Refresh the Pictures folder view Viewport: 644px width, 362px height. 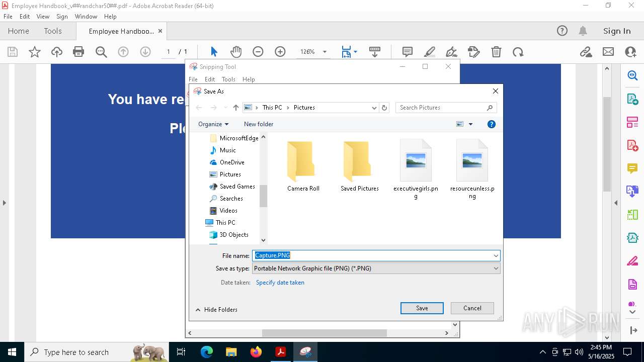click(384, 108)
